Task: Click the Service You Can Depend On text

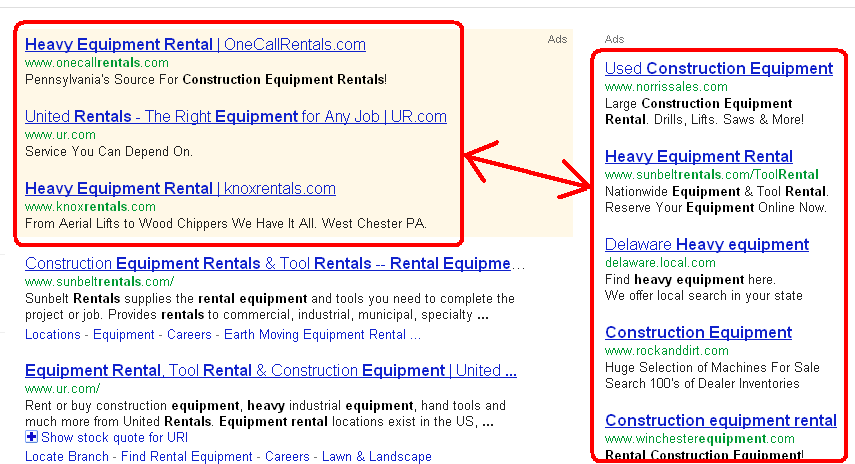Action: click(109, 152)
